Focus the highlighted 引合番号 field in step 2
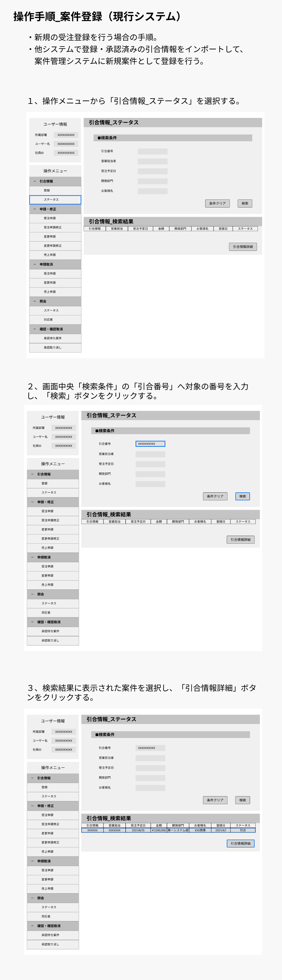 tap(150, 444)
